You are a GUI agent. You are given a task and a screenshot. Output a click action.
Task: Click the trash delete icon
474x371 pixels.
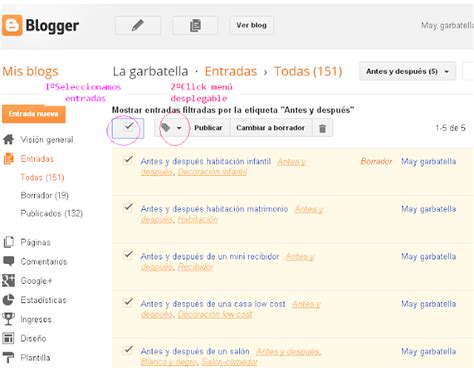click(322, 128)
